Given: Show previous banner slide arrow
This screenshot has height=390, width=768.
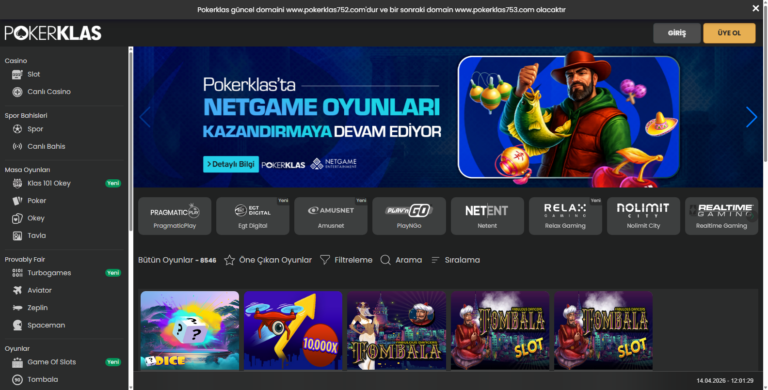Looking at the screenshot, I should coord(145,117).
